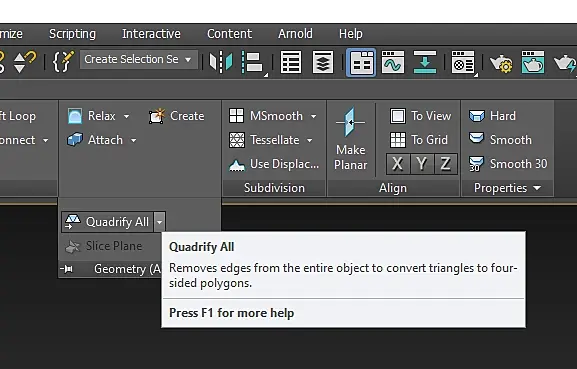Toggle the ribbon display button

(361, 62)
